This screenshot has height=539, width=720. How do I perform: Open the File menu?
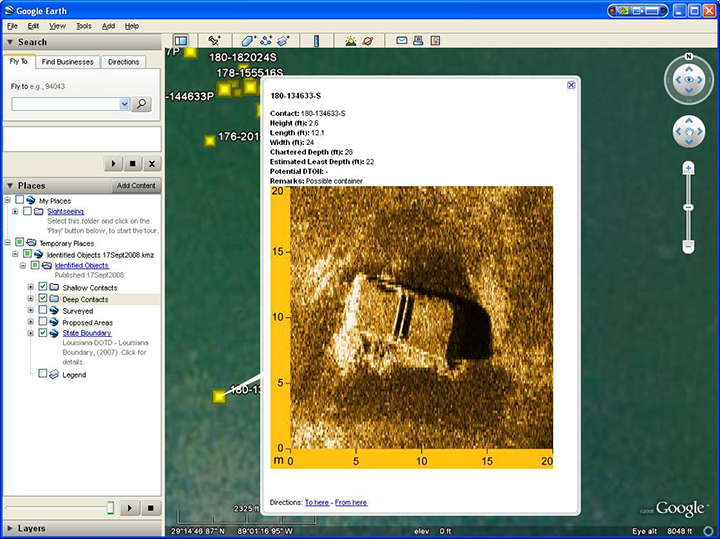pyautogui.click(x=12, y=26)
